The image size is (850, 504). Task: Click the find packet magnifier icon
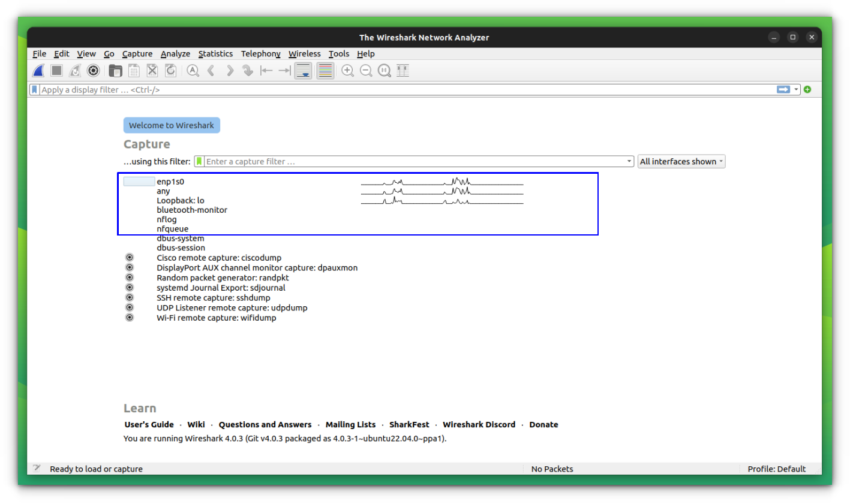pos(193,71)
